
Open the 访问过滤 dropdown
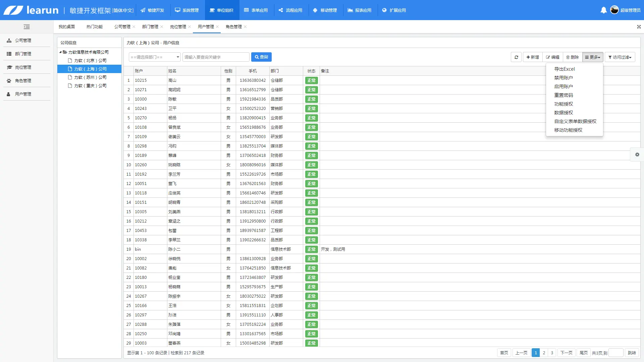620,57
